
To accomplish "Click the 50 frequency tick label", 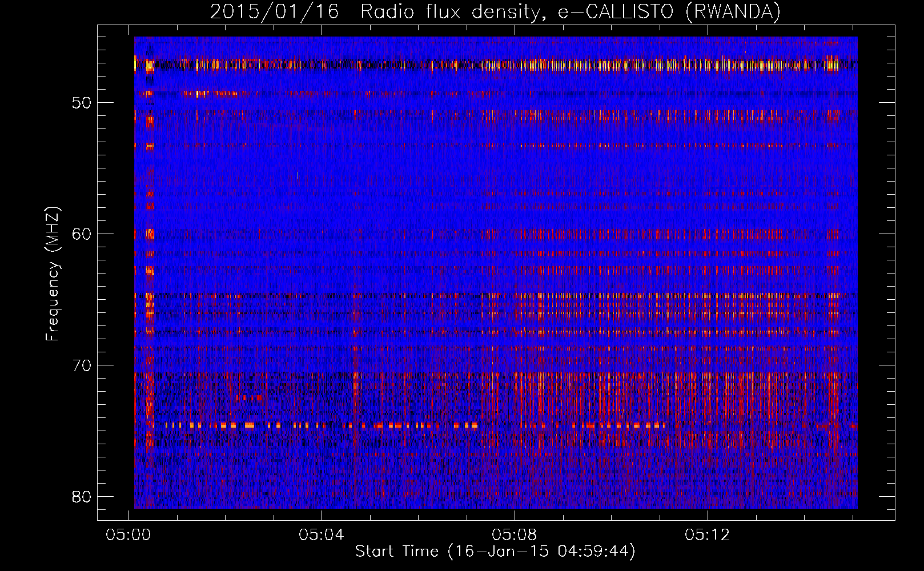I will pos(82,103).
